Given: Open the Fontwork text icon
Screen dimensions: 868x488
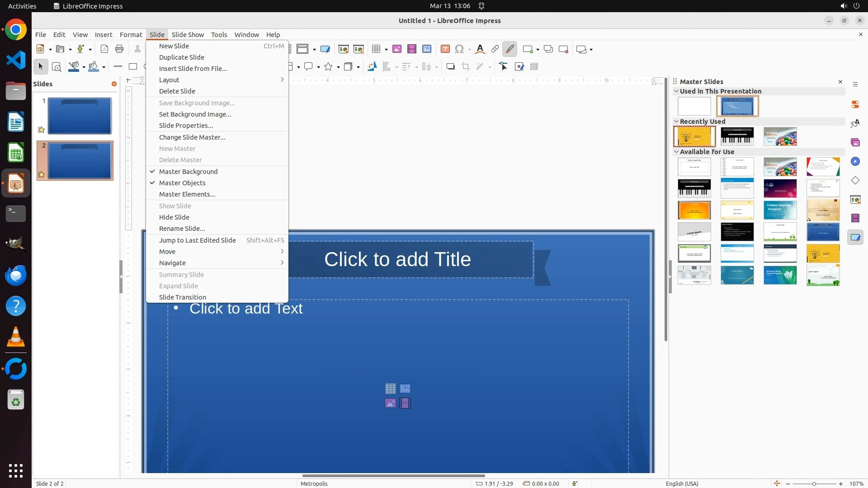Looking at the screenshot, I should pyautogui.click(x=480, y=49).
